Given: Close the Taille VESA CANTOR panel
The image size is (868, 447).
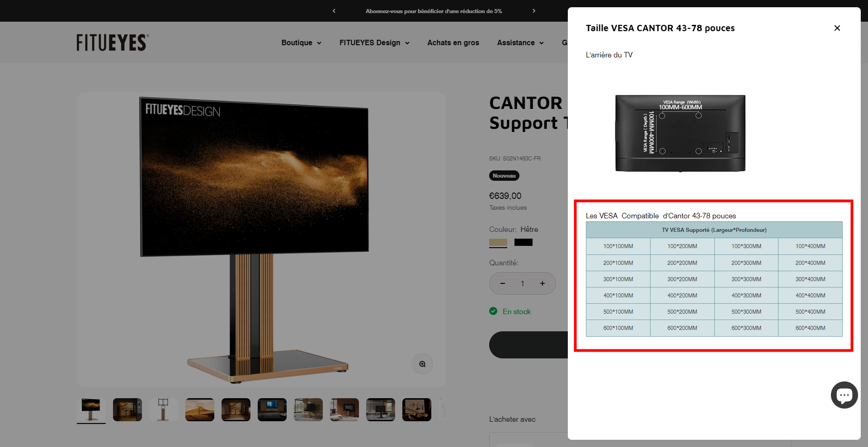Looking at the screenshot, I should point(837,28).
